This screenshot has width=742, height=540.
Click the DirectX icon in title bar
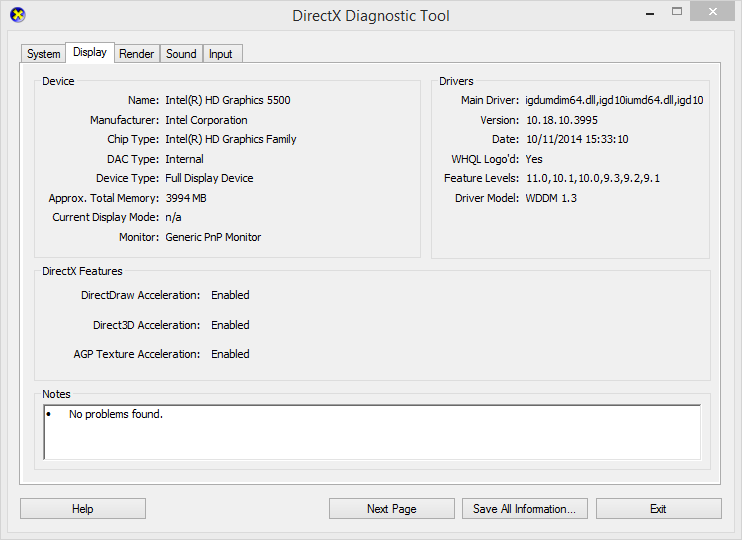click(x=18, y=15)
